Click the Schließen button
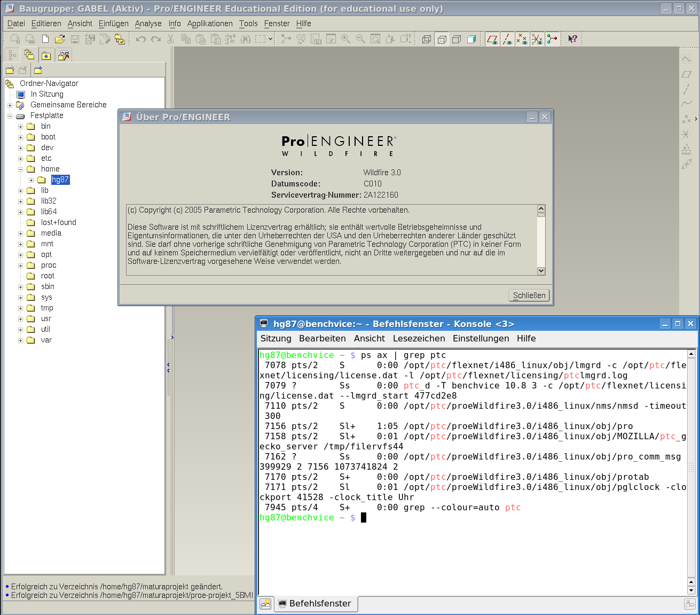700x615 pixels. pos(529,295)
